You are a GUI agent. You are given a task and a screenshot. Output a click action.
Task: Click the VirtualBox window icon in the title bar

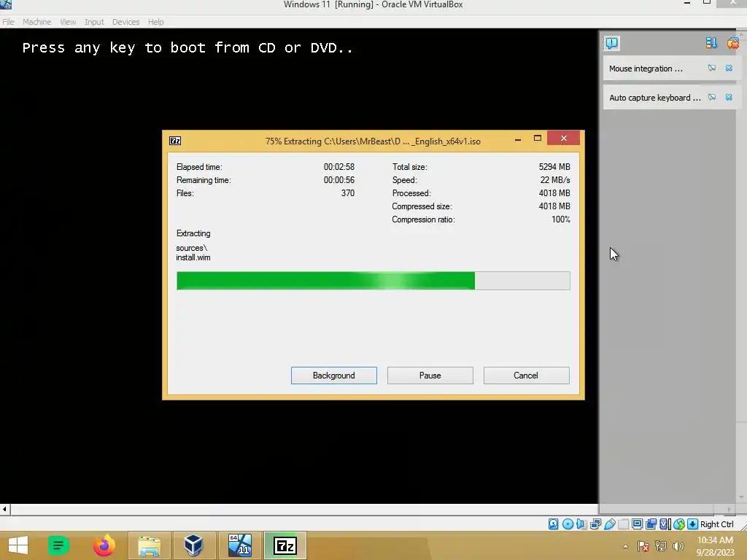6,4
